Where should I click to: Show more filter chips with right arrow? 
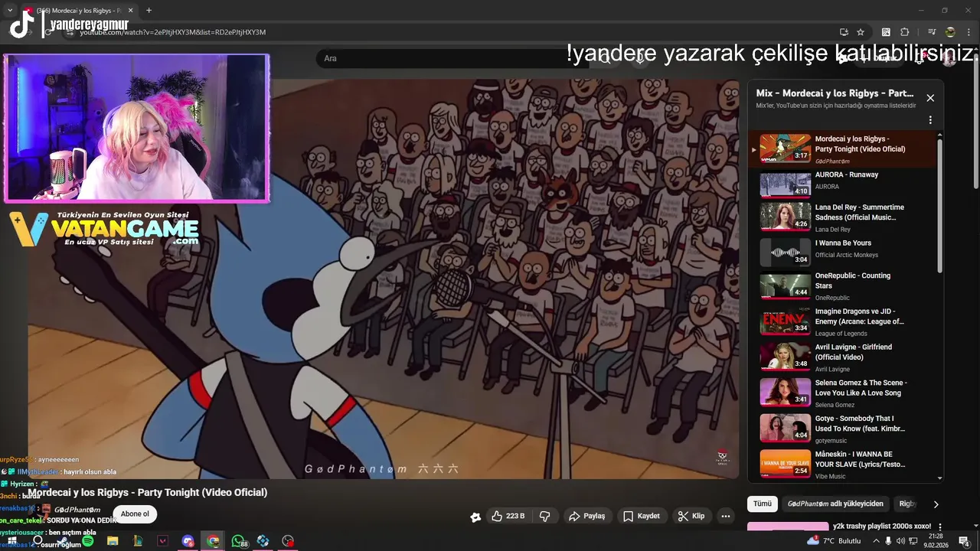click(x=936, y=504)
